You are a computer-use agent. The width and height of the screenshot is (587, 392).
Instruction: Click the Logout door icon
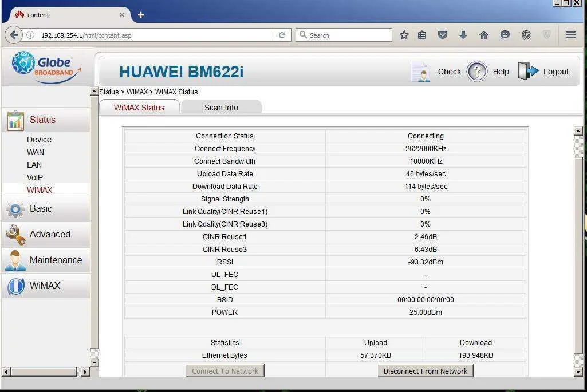point(528,71)
